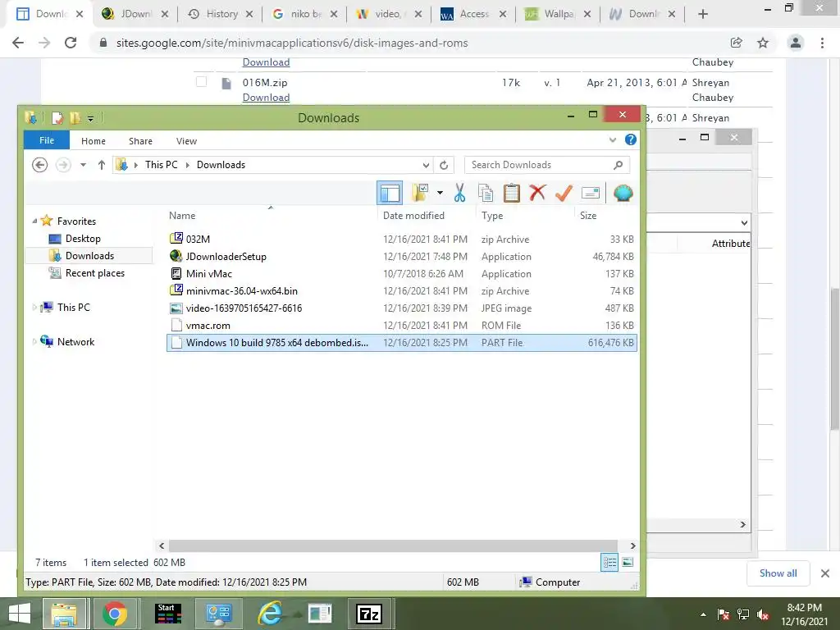Image resolution: width=840 pixels, height=630 pixels.
Task: Paste from clipboard using toolbar icon
Action: tap(512, 193)
